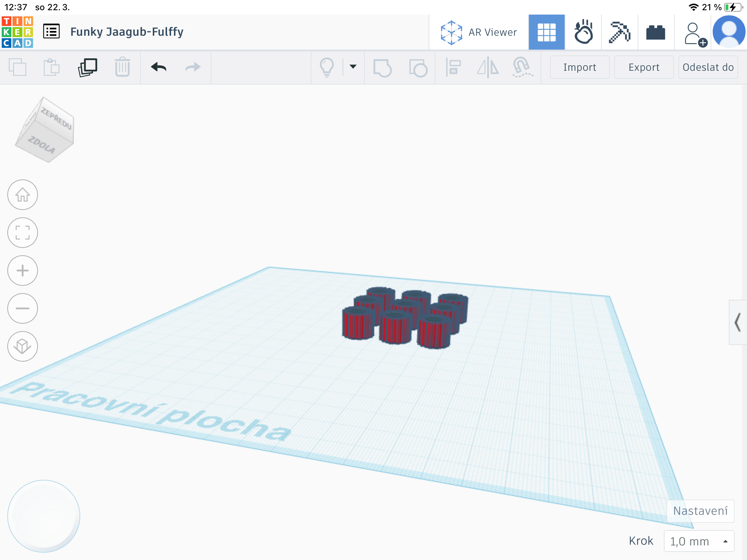
Task: Expand the visibility options dropdown arrow
Action: pos(353,66)
